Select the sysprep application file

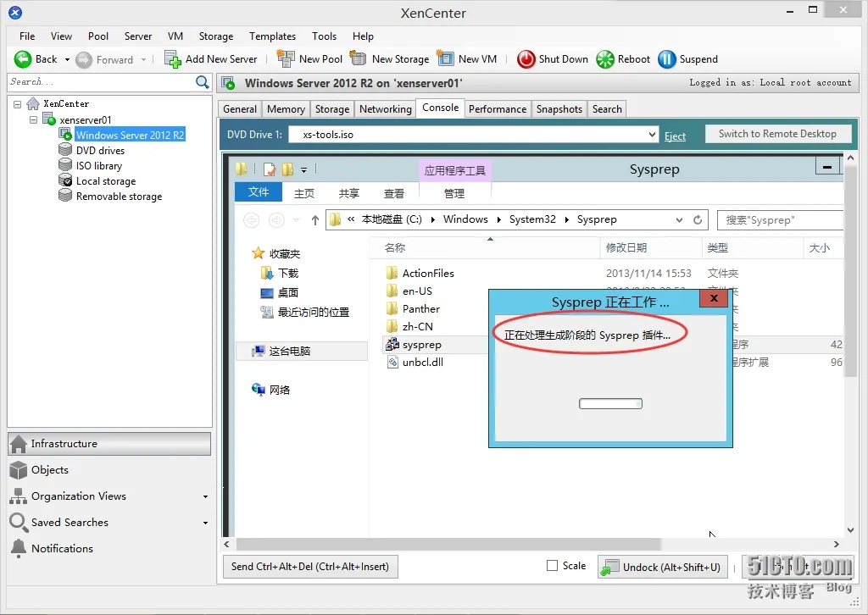click(422, 345)
